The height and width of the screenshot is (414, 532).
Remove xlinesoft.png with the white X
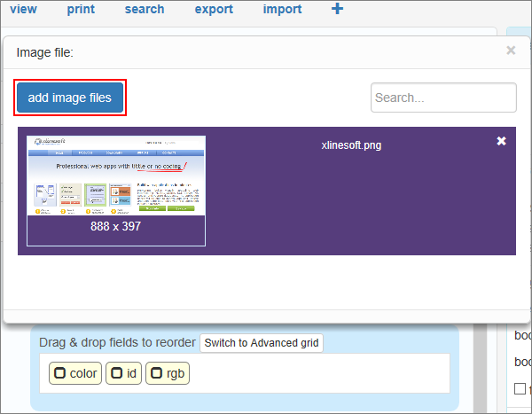pyautogui.click(x=502, y=141)
